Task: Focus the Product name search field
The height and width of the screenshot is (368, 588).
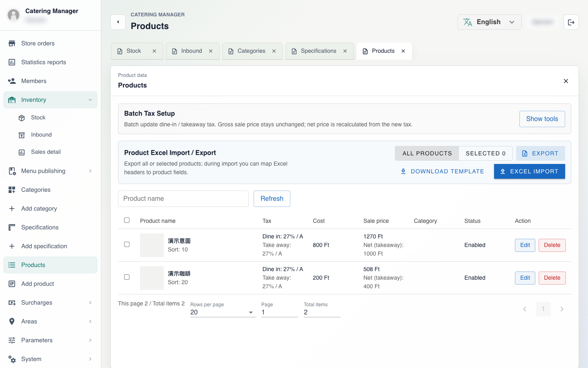Action: point(183,199)
